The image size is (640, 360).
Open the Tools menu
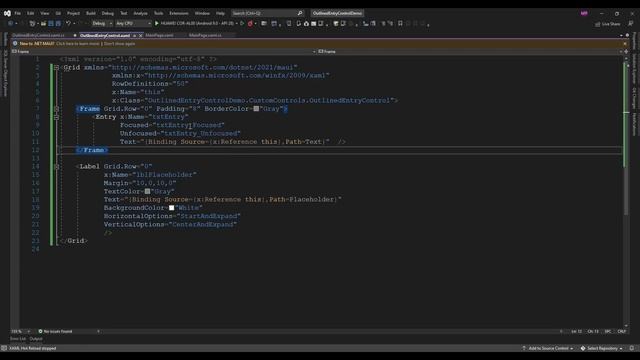coord(158,13)
